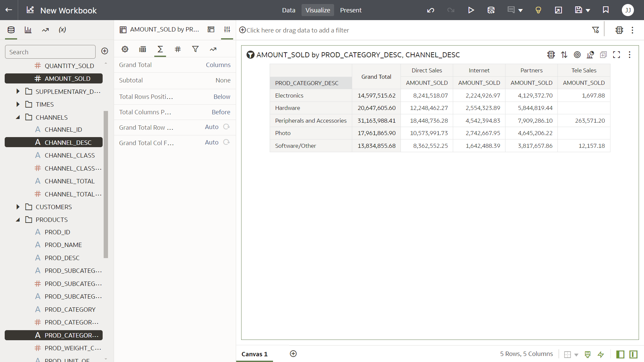Open the Auto Insights lightbulb icon

point(538,10)
